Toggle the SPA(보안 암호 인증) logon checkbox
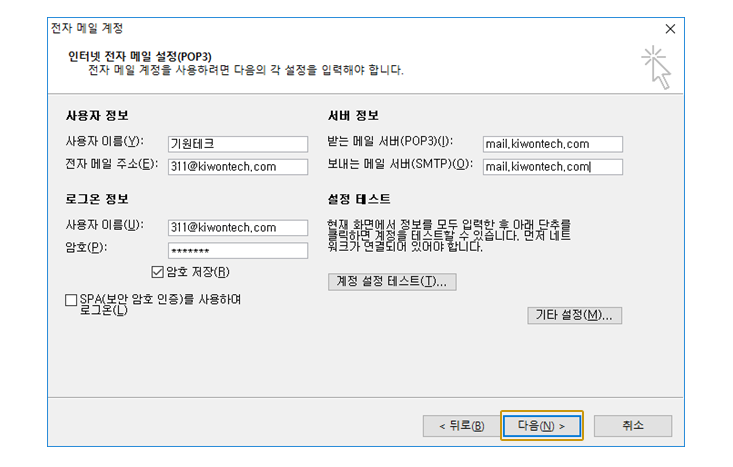Image resolution: width=733 pixels, height=467 pixels. pyautogui.click(x=70, y=300)
